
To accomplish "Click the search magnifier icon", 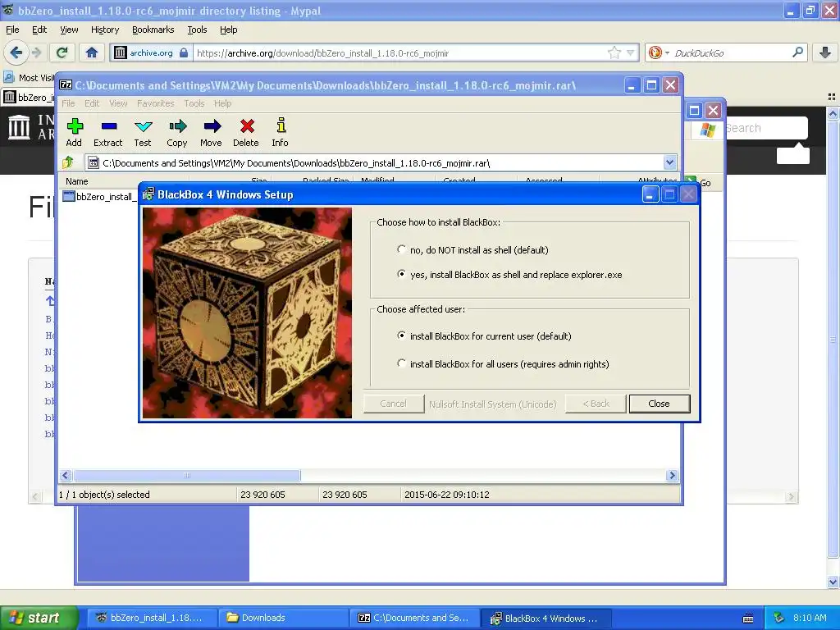I will coord(797,52).
